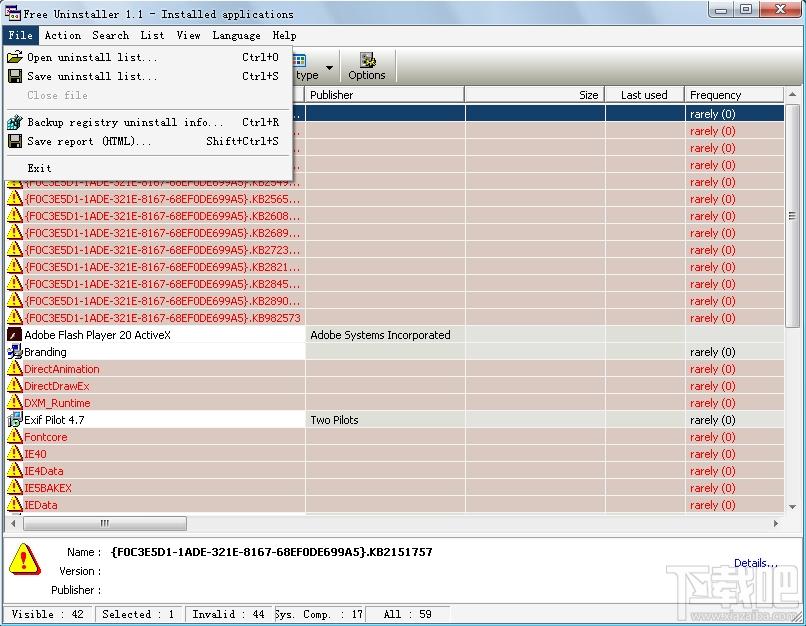Click the Backup registry uninstall info icon
Viewport: 806px width, 626px height.
(x=15, y=122)
